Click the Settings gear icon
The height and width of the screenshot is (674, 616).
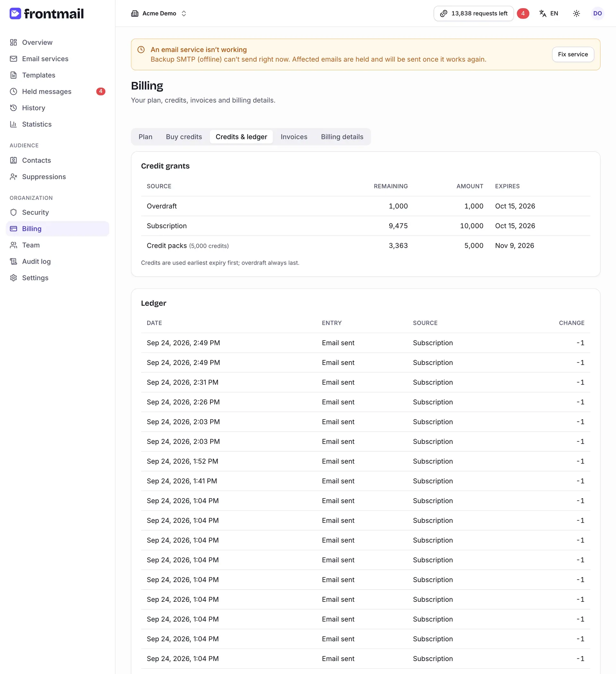pos(13,278)
